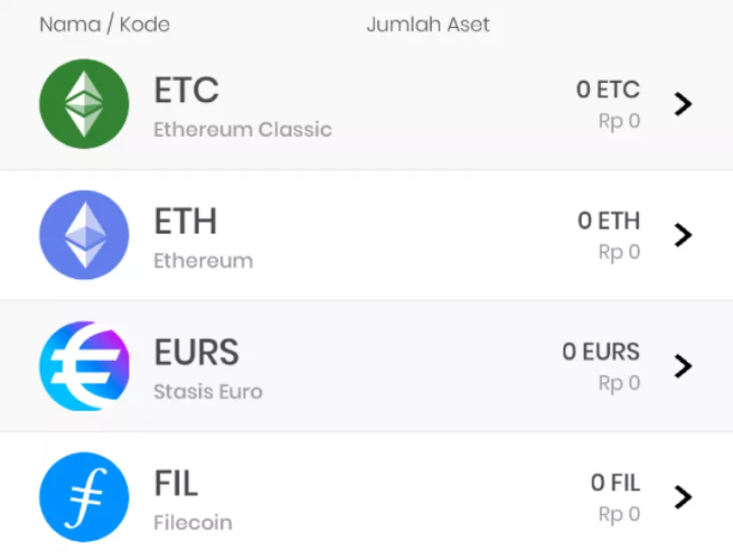Image resolution: width=733 pixels, height=560 pixels.
Task: Click the Ethereum Classic name text
Action: [x=243, y=130]
